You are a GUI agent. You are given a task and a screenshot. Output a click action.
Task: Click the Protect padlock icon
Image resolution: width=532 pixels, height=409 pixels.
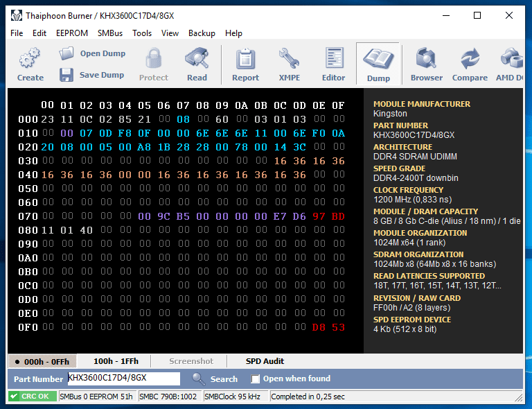coord(153,58)
